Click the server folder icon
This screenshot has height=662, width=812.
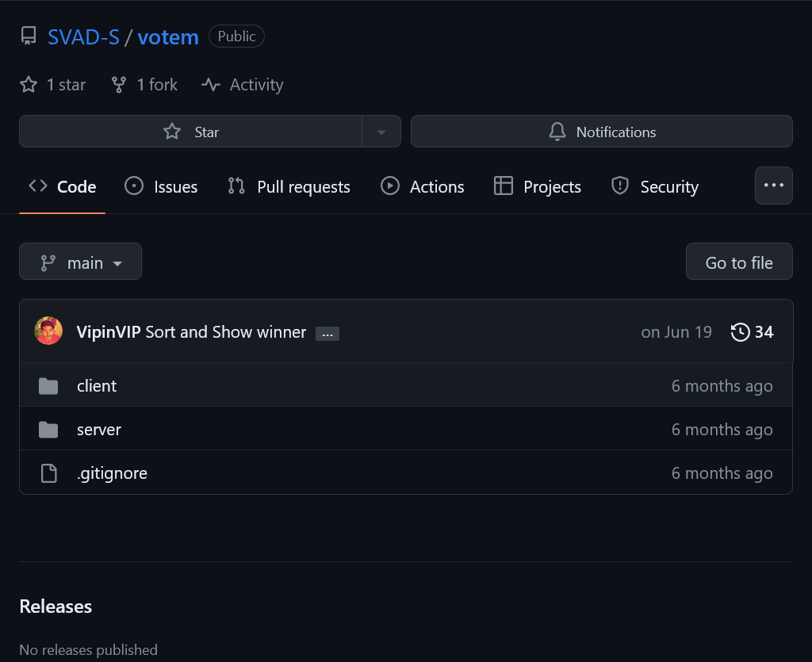coord(48,429)
